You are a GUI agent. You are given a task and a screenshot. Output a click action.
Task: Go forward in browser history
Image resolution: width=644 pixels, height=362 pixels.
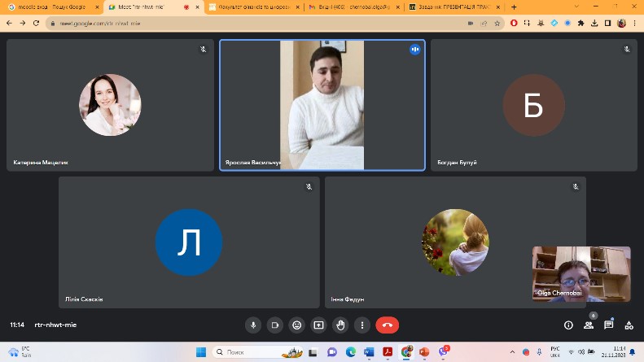(x=23, y=24)
